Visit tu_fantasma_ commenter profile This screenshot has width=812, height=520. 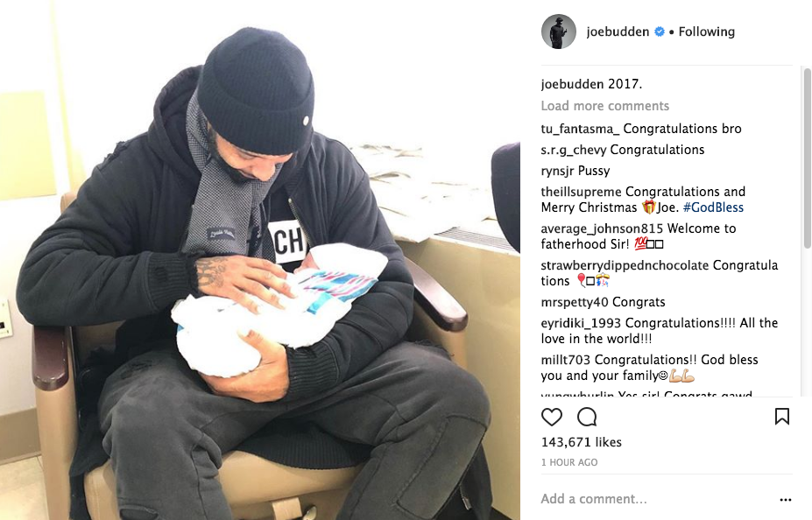[x=580, y=129]
